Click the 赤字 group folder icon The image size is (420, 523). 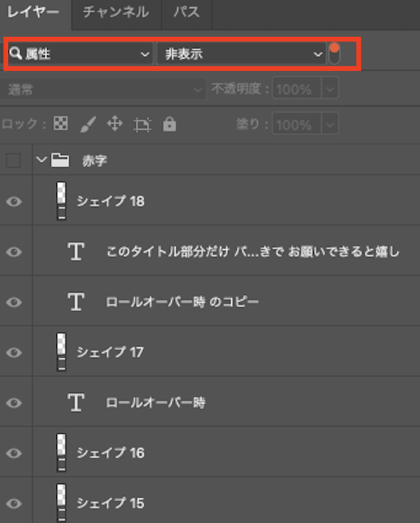pyautogui.click(x=60, y=161)
